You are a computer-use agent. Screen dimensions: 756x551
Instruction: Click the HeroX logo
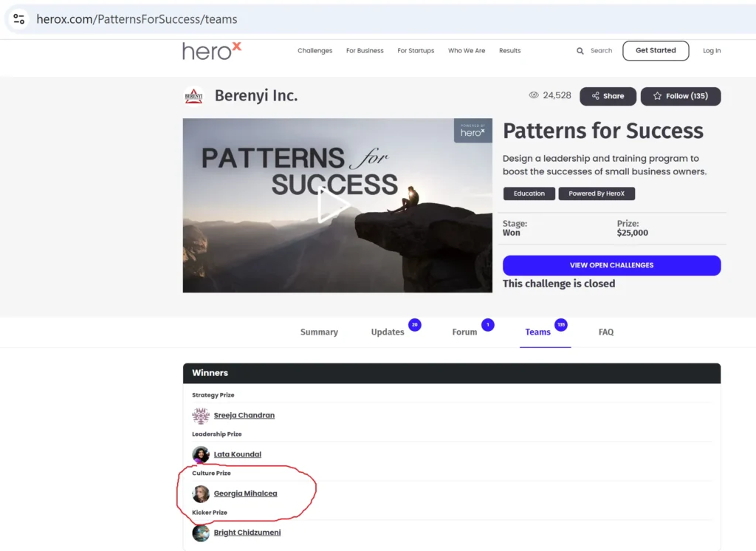[x=212, y=51]
